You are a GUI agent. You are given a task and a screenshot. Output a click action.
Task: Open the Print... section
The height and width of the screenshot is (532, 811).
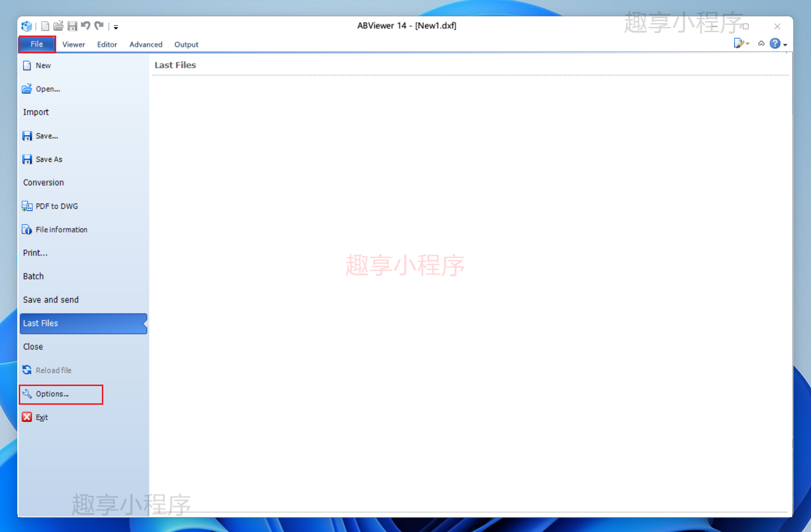click(x=83, y=253)
